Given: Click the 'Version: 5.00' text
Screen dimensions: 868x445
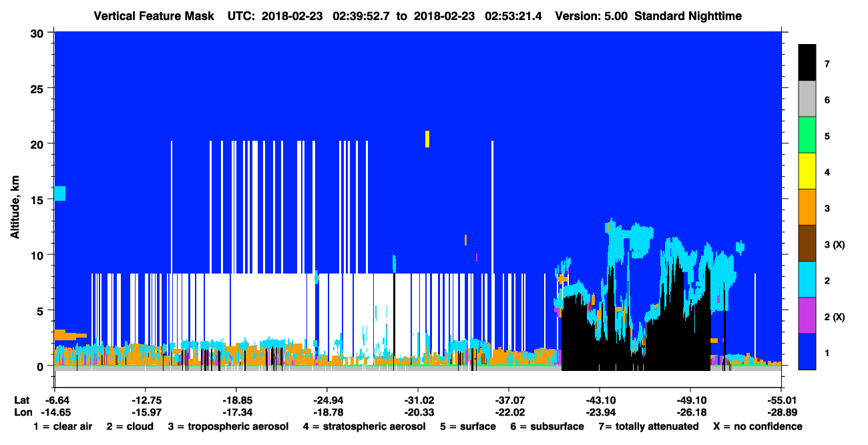Looking at the screenshot, I should tap(592, 16).
